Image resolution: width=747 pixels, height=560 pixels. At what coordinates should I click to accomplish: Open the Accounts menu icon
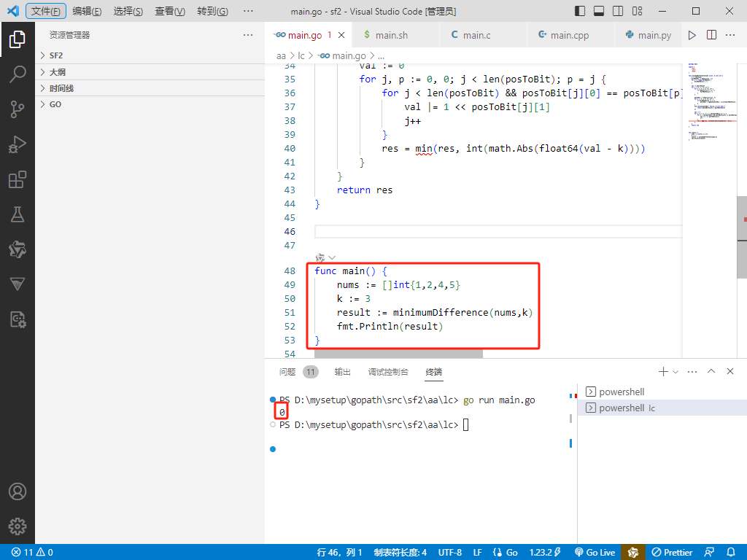click(x=18, y=491)
